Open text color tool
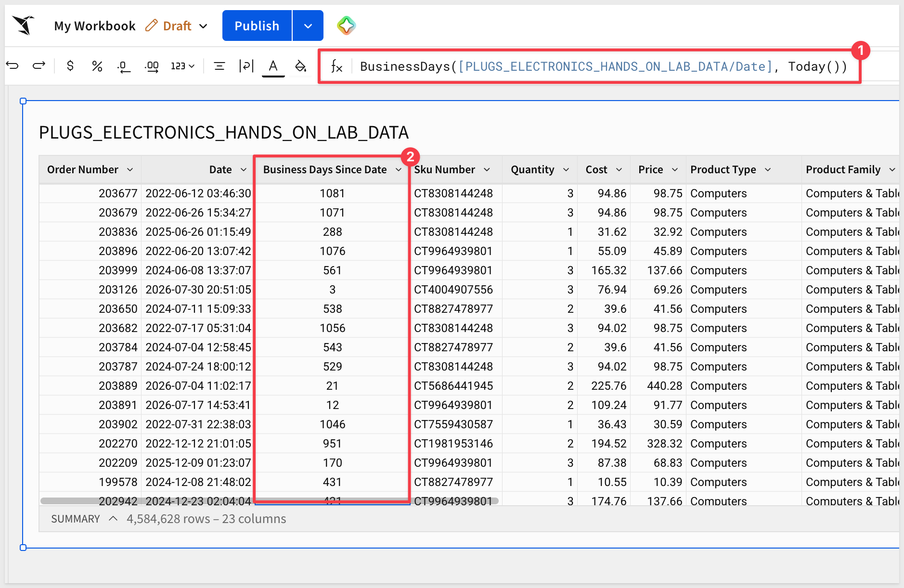904x588 pixels. click(273, 66)
